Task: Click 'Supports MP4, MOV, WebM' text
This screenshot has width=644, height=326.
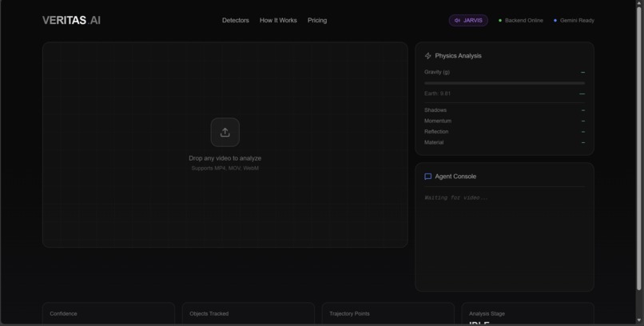Action: point(225,169)
